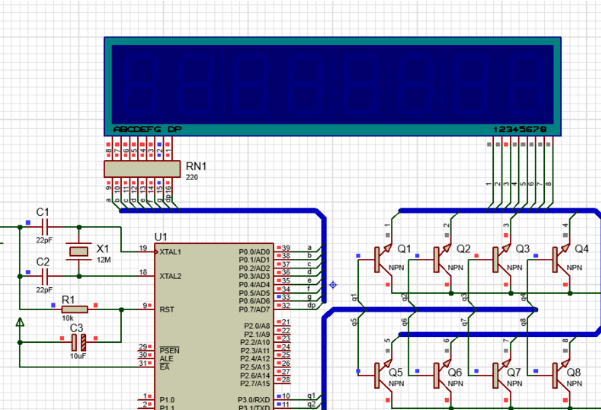Click the XTAL1 pin label
601x410 pixels.
[170, 252]
